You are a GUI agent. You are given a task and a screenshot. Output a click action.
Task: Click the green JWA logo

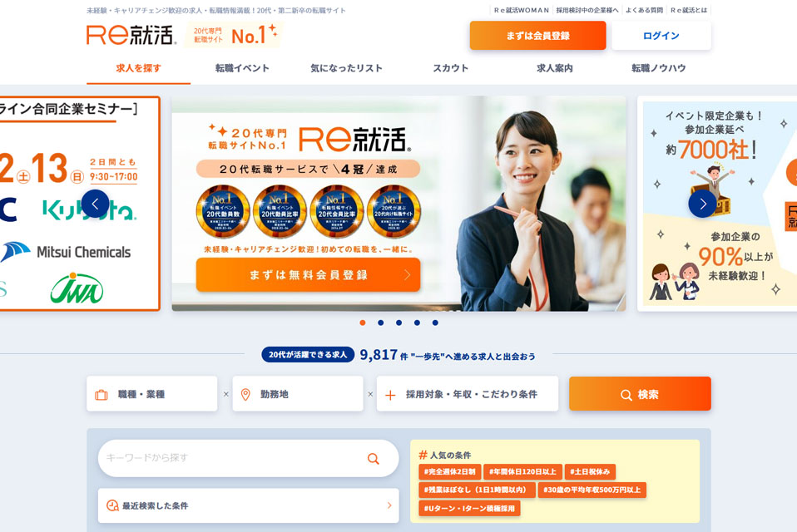[x=77, y=288]
